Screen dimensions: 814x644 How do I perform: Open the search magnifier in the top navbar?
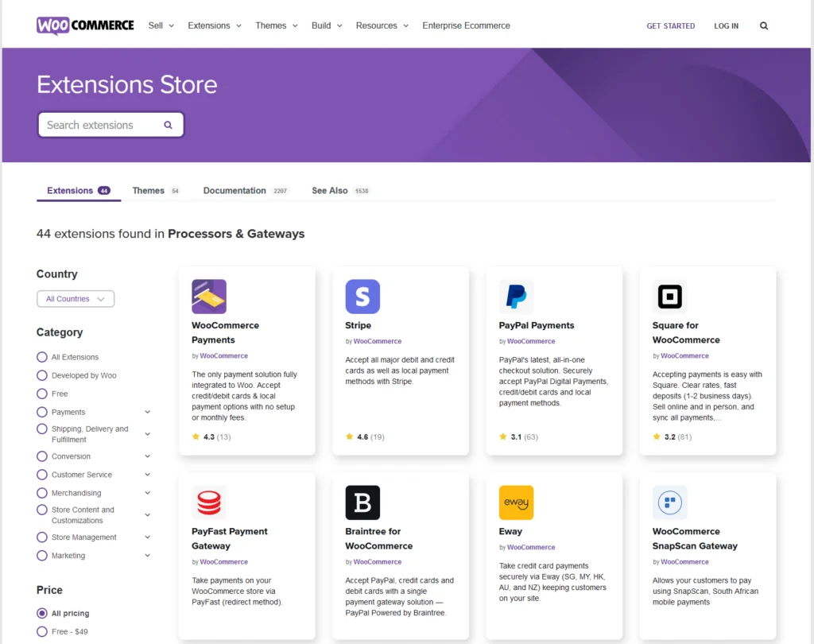(x=763, y=25)
